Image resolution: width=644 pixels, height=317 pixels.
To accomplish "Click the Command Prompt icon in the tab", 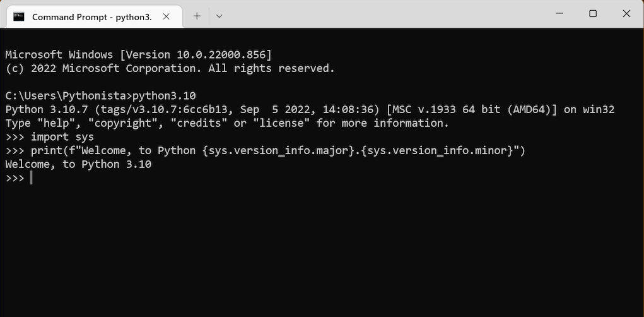I will [20, 16].
